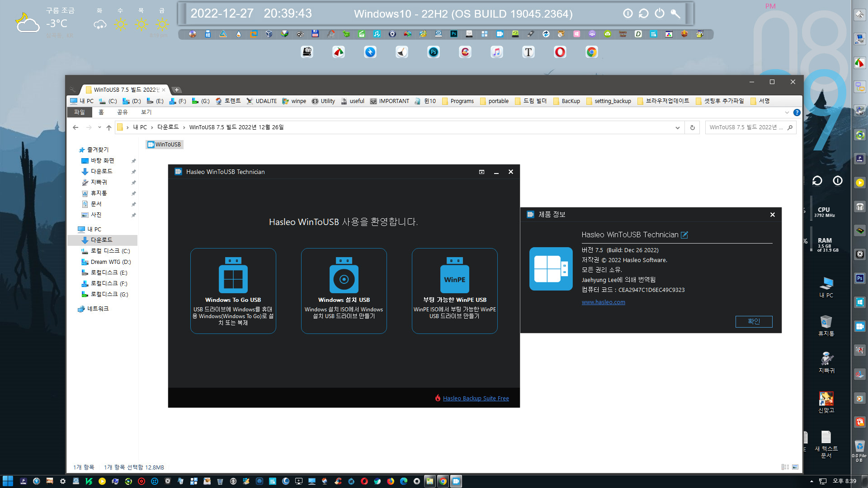The height and width of the screenshot is (488, 868).
Task: Open the 새 텍스트 문서 desktop file
Action: [826, 445]
